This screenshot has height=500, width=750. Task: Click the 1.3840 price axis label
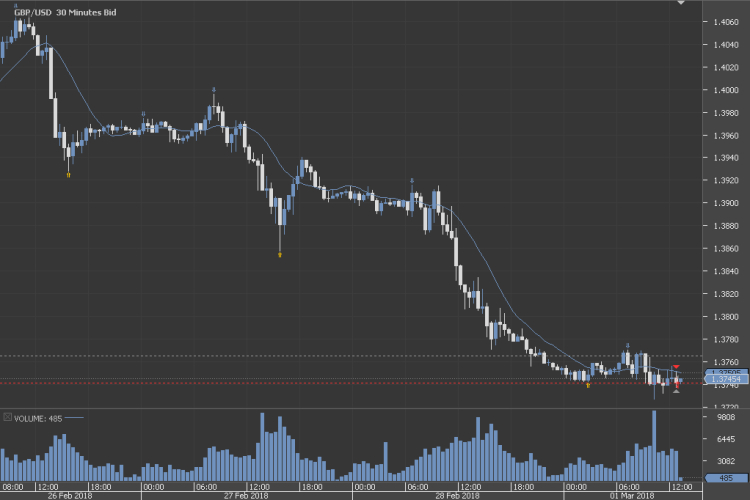[x=726, y=271]
